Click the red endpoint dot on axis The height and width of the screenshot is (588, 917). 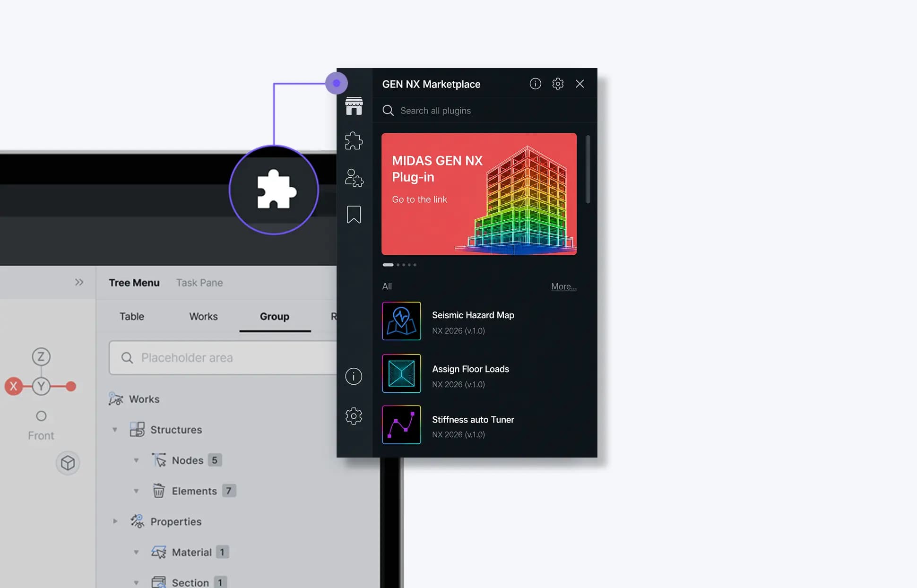71,386
